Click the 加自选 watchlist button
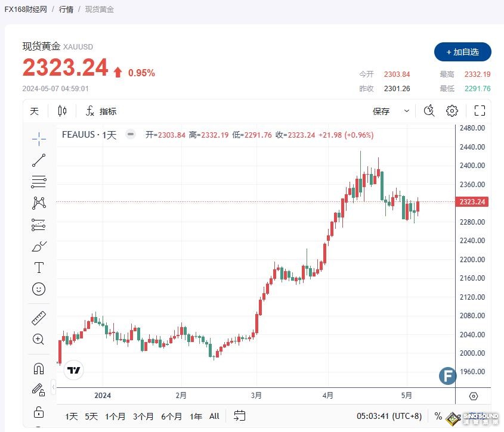Image resolution: width=504 pixels, height=432 pixels. coord(462,52)
